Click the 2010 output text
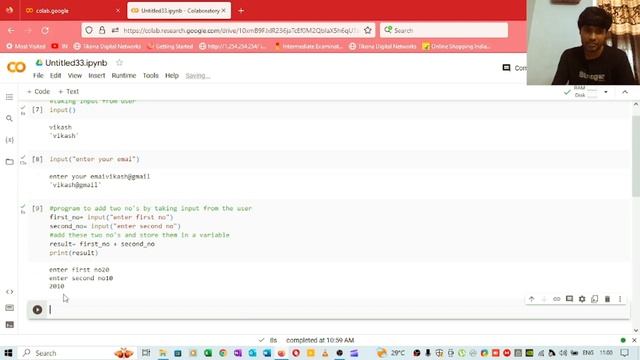Image resolution: width=640 pixels, height=360 pixels. click(57, 287)
